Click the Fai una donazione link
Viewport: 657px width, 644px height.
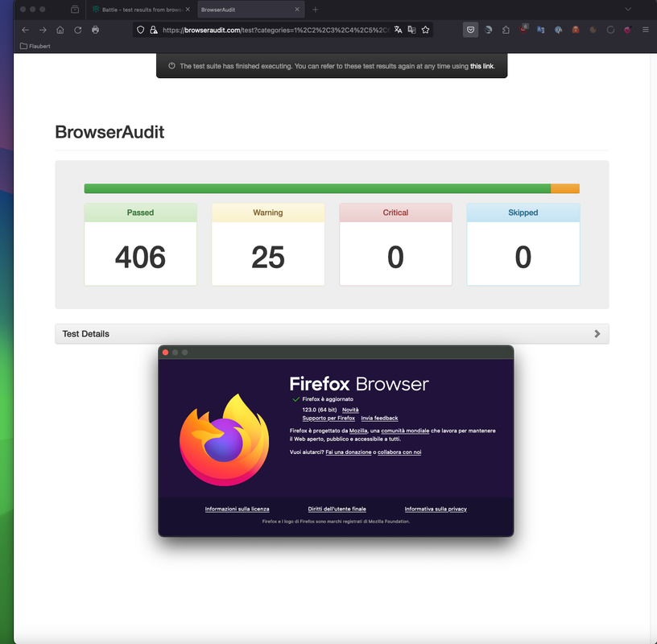tap(348, 452)
